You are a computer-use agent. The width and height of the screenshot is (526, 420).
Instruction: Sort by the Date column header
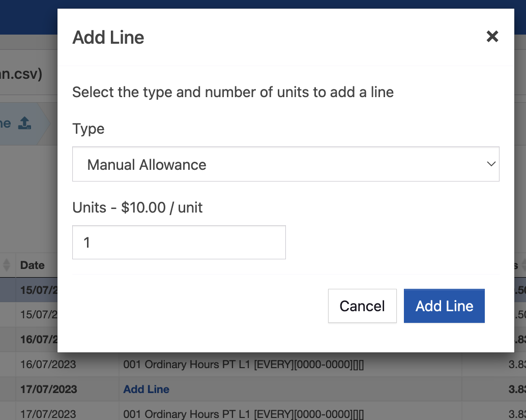[x=32, y=265]
